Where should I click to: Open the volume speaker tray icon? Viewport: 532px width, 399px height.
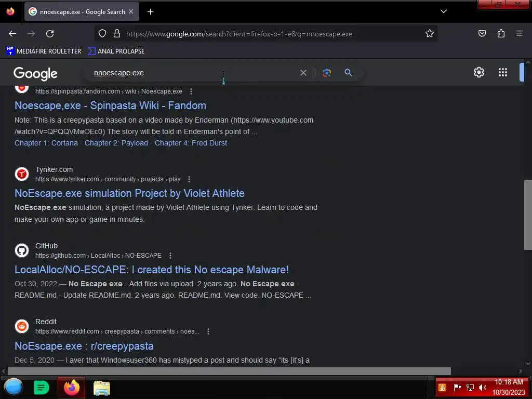[483, 387]
